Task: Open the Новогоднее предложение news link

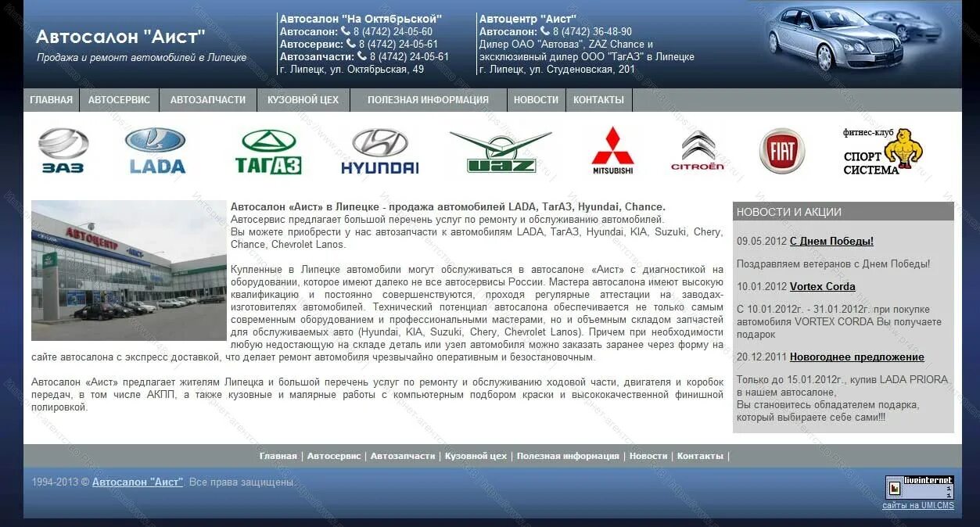Action: (857, 357)
